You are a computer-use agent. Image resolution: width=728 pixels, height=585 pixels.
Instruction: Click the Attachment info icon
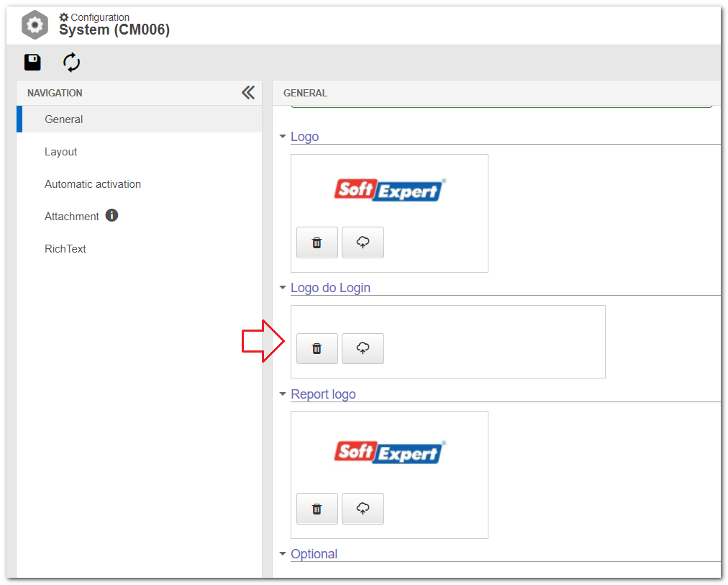tap(112, 215)
